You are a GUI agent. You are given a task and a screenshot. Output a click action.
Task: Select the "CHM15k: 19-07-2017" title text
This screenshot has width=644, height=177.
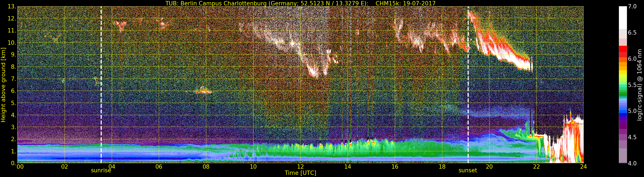[x=406, y=3]
